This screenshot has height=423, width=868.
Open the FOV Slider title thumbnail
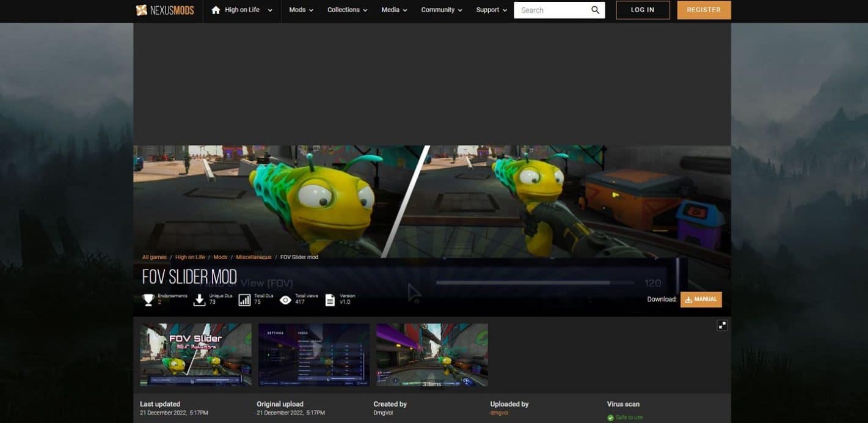click(195, 355)
